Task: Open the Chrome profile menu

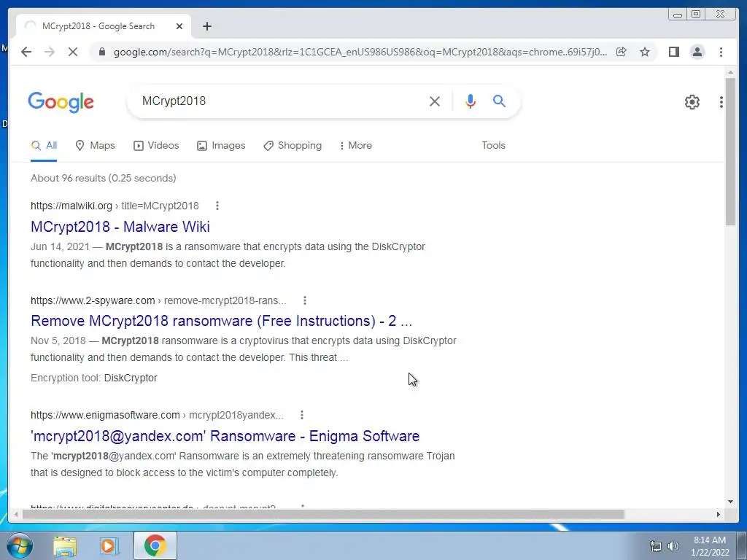Action: pyautogui.click(x=697, y=52)
